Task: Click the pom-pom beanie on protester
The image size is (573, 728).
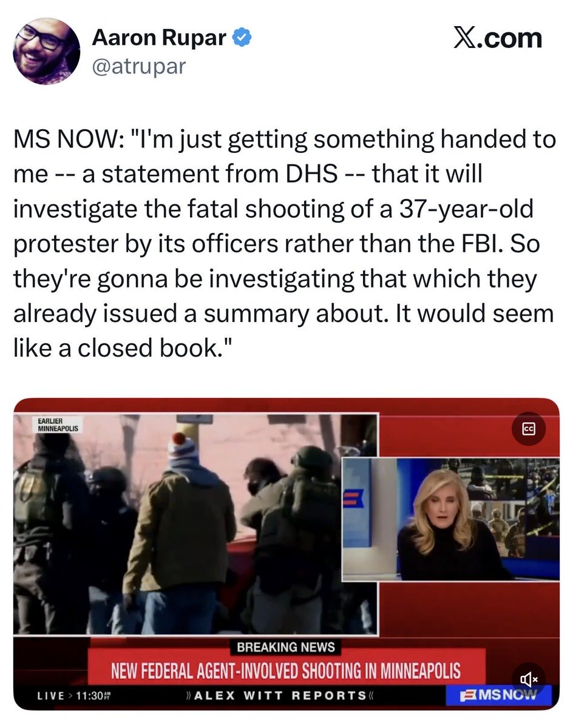Action: pyautogui.click(x=181, y=450)
